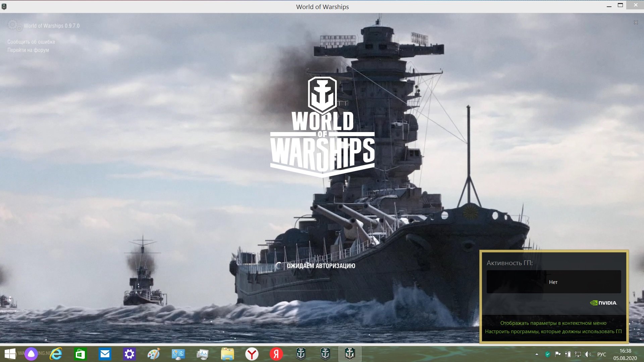The image size is (644, 362).
Task: Switch to the active World of Warships taskbar button
Action: (x=350, y=354)
